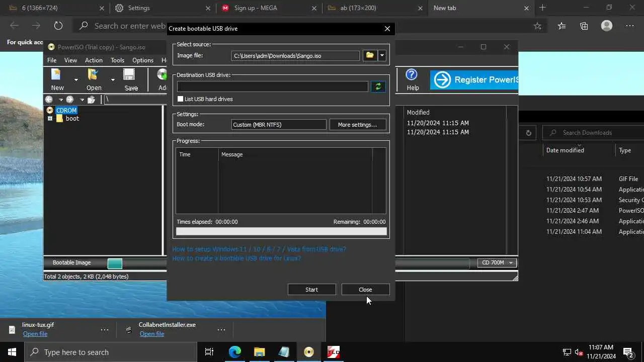Click the up-folder icon in PowerISO
This screenshot has height=362, width=644.
pos(91,100)
